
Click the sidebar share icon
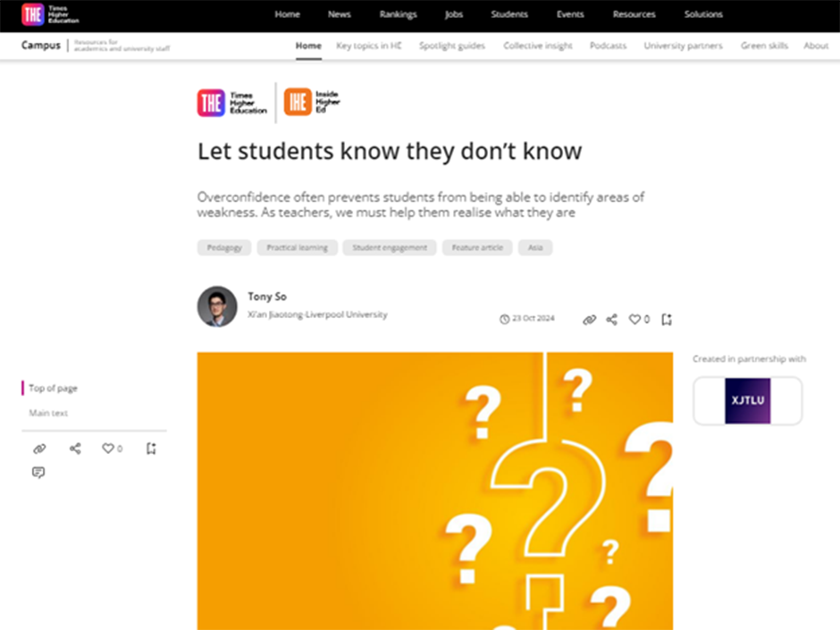point(75,449)
